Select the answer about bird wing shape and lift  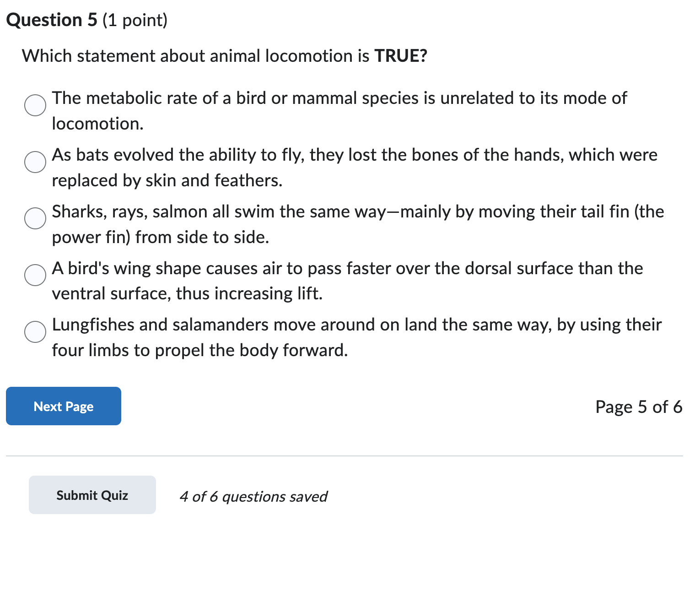point(35,276)
